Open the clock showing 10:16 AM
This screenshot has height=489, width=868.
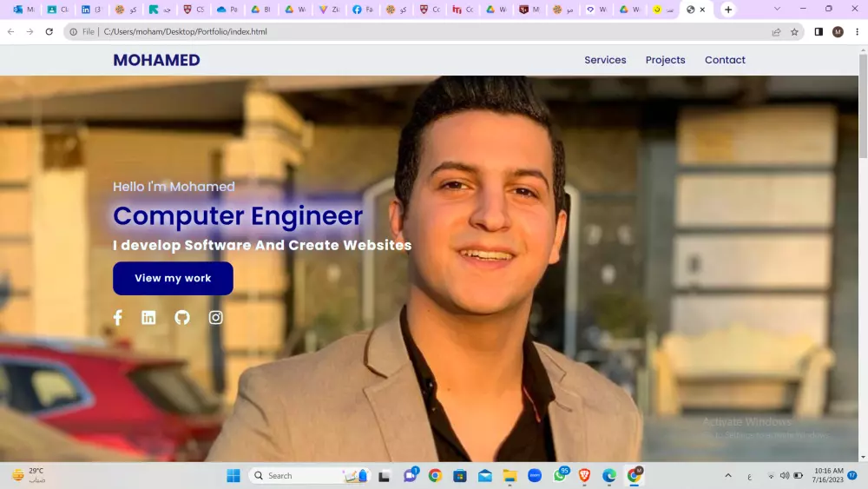[827, 475]
